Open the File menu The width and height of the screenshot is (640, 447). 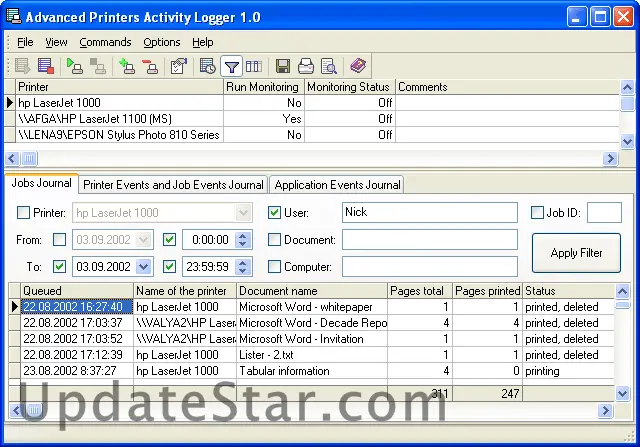coord(25,42)
